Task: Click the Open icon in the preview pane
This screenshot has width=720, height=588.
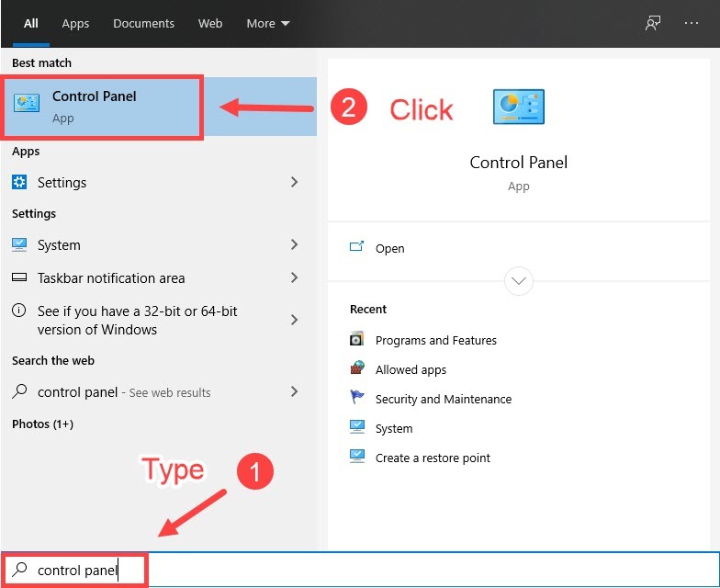Action: (x=356, y=246)
